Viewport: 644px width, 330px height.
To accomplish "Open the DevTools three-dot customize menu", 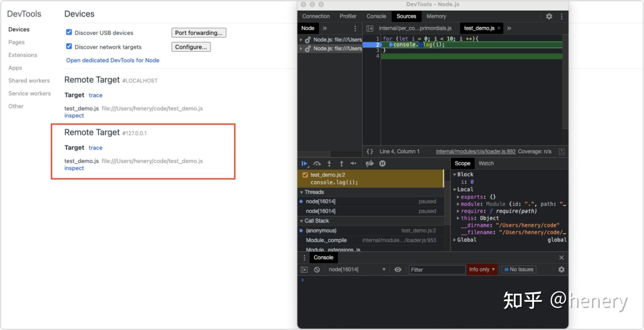I will [x=562, y=16].
